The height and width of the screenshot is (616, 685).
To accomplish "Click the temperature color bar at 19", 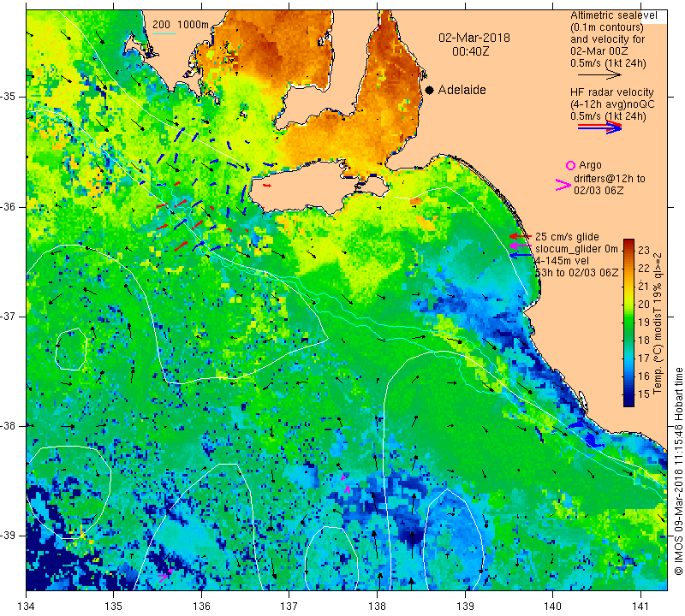I will pyautogui.click(x=628, y=323).
